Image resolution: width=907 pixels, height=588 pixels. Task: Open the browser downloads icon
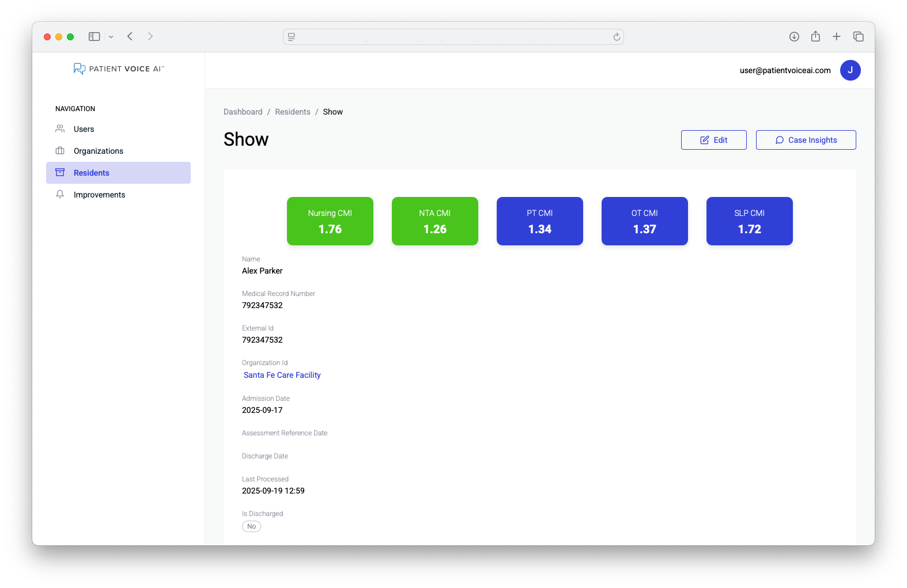click(x=794, y=37)
